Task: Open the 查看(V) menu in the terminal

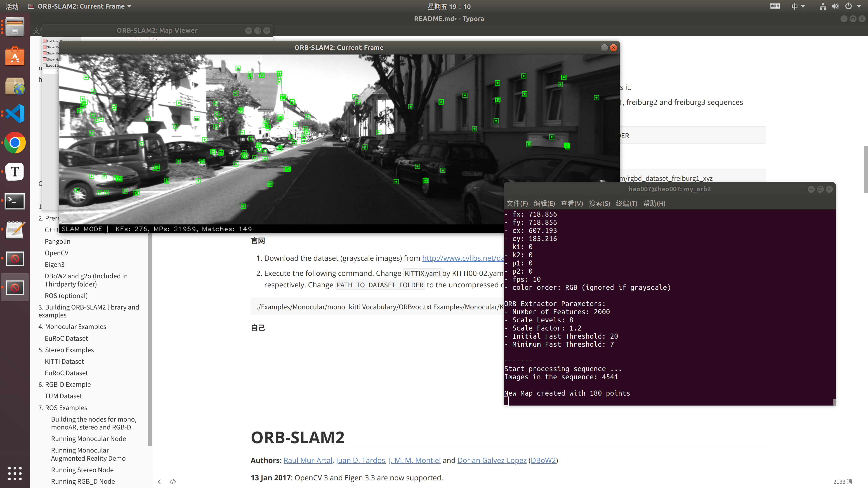Action: (x=571, y=203)
